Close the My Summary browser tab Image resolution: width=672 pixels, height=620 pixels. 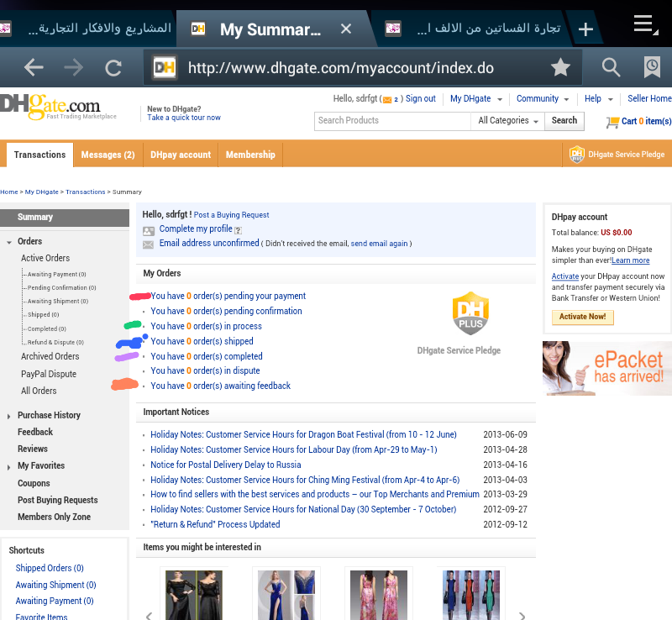[346, 29]
